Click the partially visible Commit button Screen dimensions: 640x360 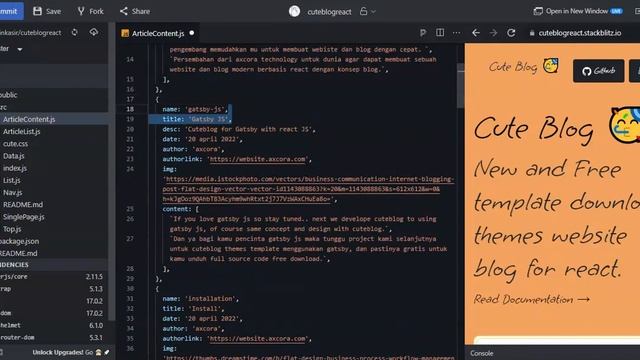(11, 11)
